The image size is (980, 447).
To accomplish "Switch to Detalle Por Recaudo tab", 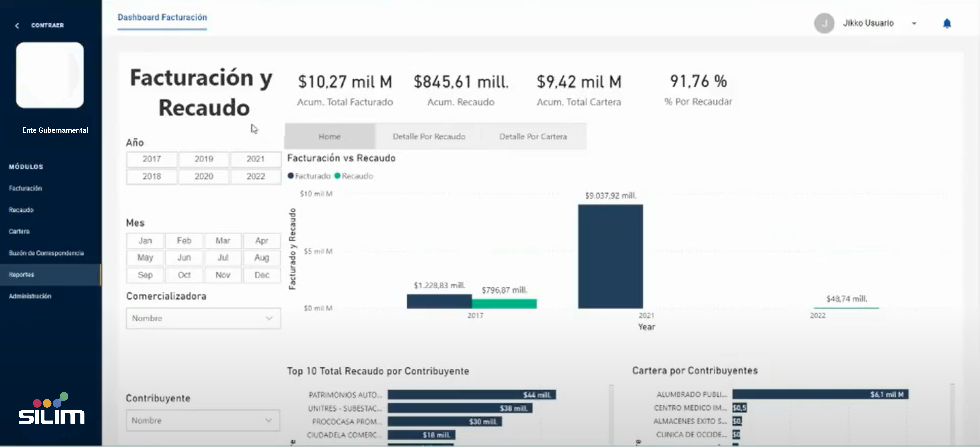I will [x=429, y=136].
